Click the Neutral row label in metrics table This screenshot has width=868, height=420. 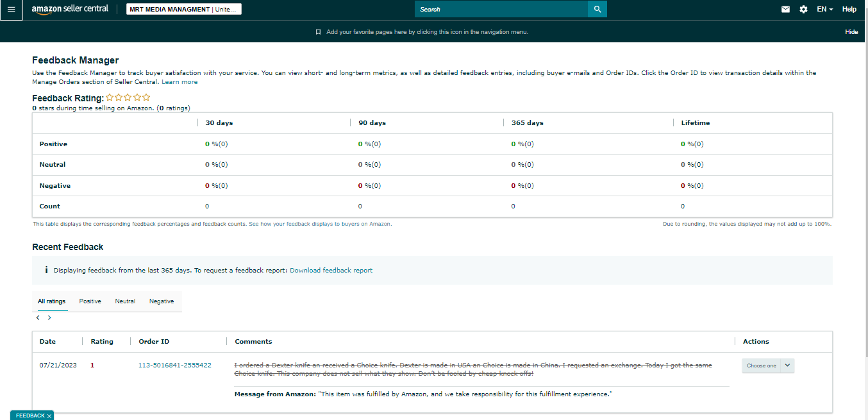point(53,165)
